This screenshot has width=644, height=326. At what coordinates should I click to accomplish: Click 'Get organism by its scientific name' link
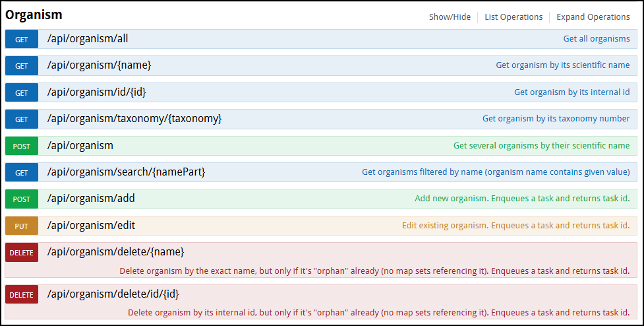tap(563, 65)
